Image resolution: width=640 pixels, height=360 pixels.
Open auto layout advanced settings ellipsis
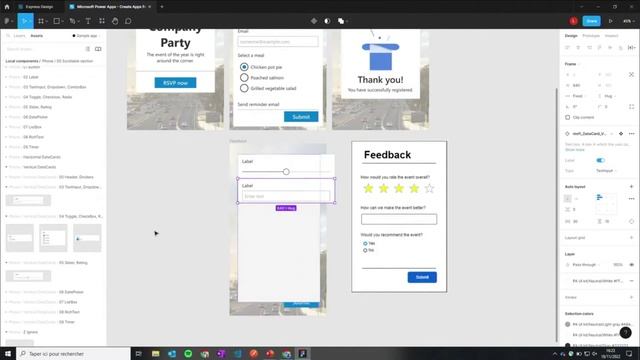point(631,198)
